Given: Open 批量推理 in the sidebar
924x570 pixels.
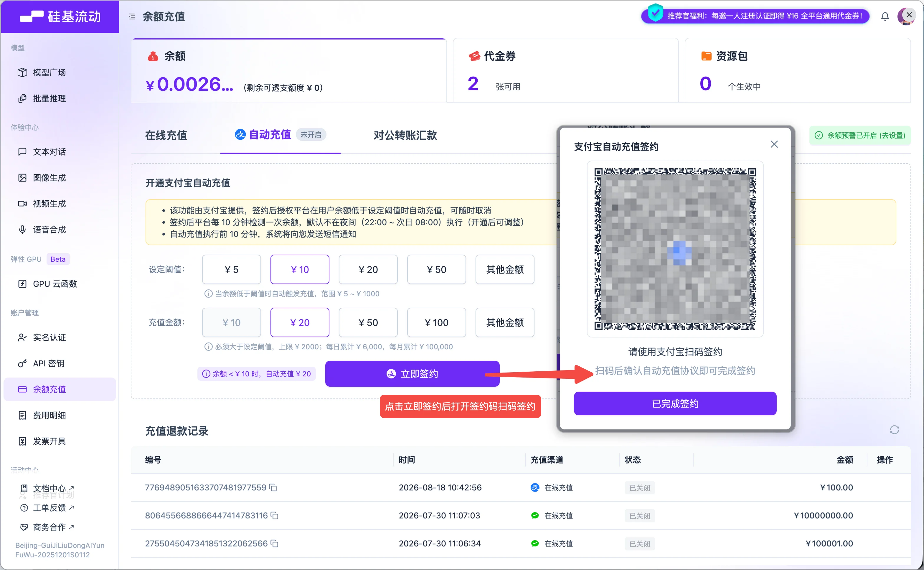Looking at the screenshot, I should 60,98.
